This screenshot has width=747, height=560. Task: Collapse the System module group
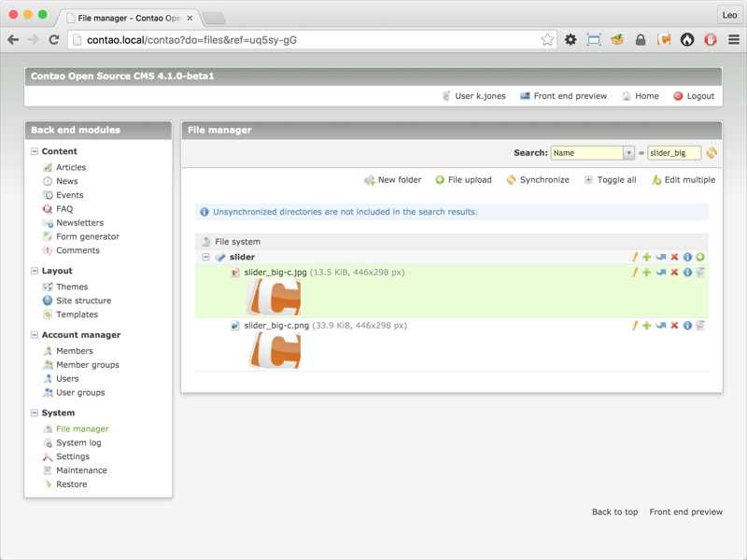pos(35,413)
